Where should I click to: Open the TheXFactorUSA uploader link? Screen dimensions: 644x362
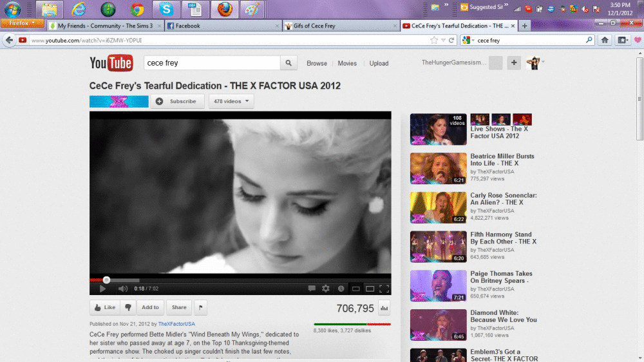pos(176,324)
